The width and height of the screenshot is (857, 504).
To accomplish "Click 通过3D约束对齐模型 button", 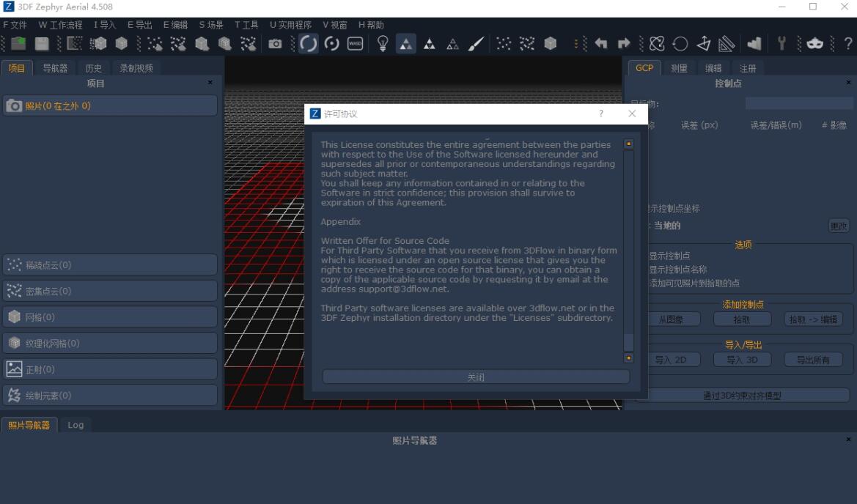I will [x=742, y=396].
